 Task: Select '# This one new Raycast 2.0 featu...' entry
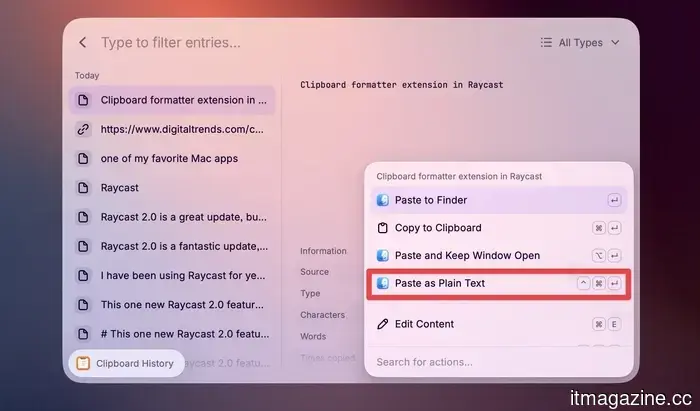click(x=172, y=334)
